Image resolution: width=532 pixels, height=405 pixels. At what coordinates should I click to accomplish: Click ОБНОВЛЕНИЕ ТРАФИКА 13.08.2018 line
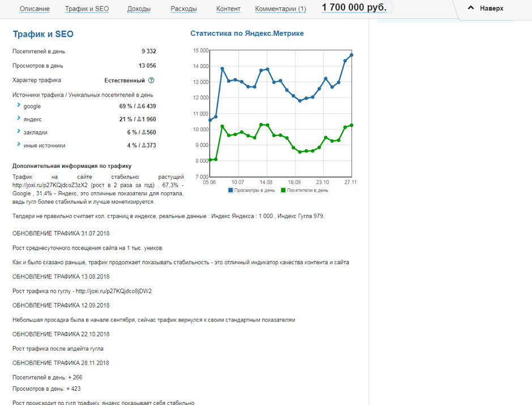point(61,277)
